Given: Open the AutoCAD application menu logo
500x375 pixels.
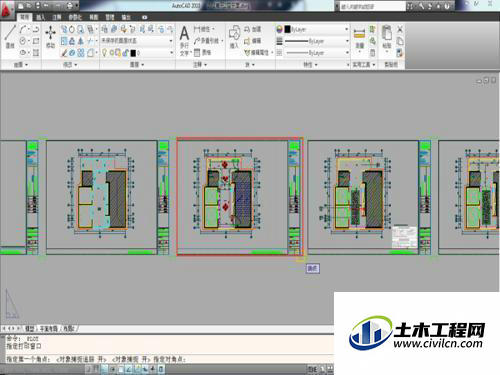Looking at the screenshot, I should 7,9.
